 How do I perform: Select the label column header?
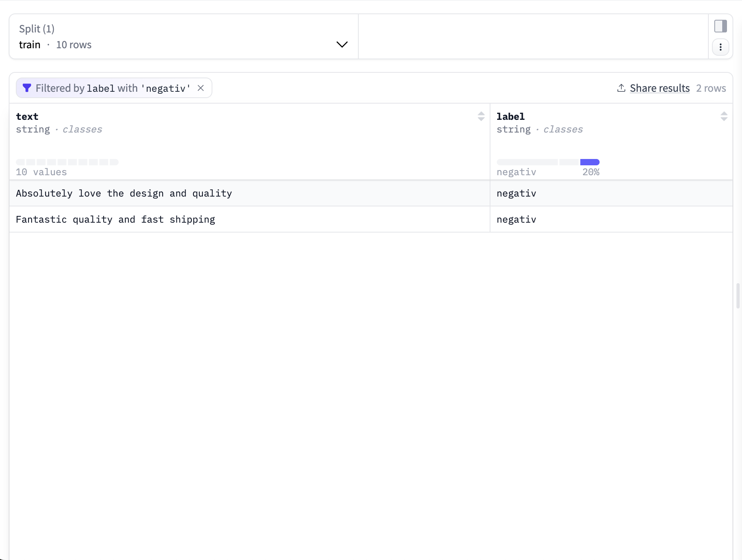point(510,116)
